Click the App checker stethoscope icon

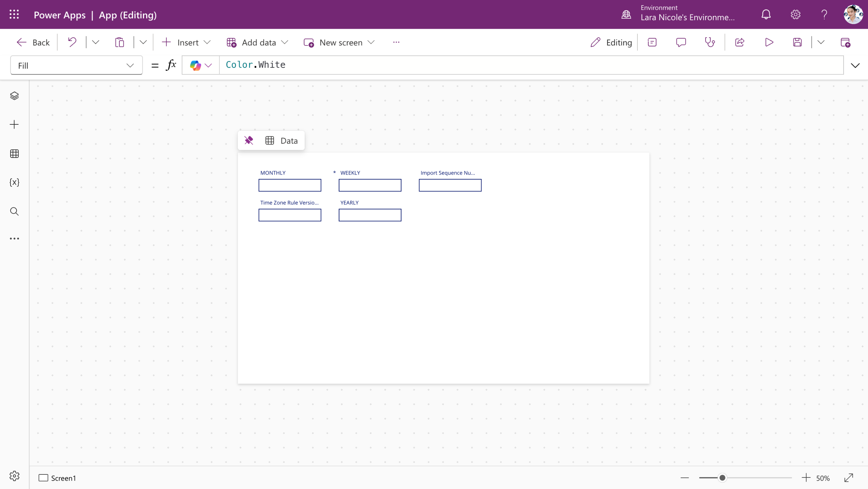pyautogui.click(x=710, y=42)
